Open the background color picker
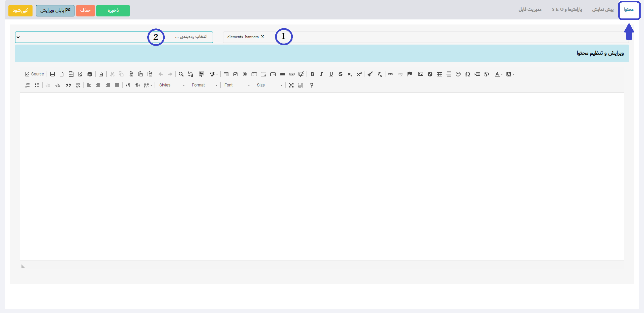This screenshot has width=644, height=313. pyautogui.click(x=510, y=74)
